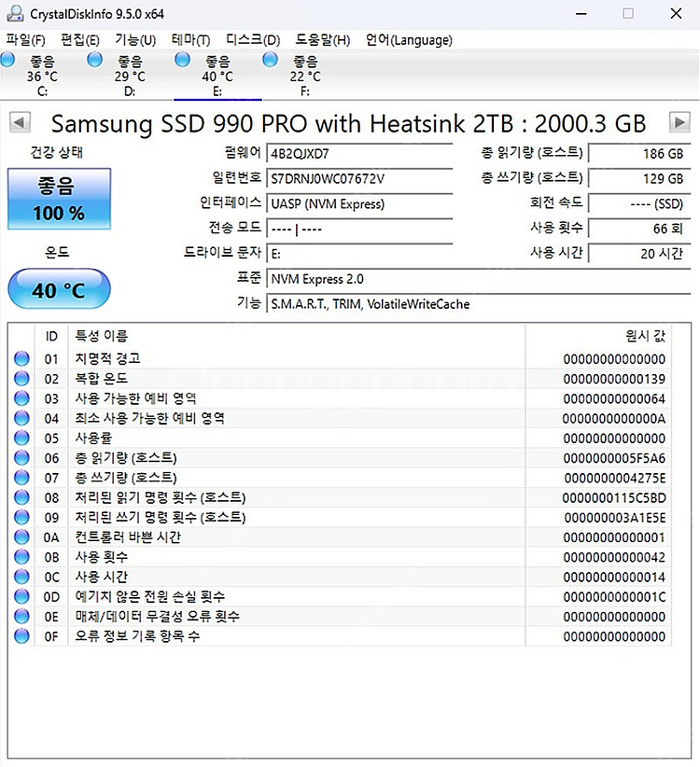Select the 컨트롤러 바쁜 시간 attribute name
The image size is (700, 767).
pos(128,537)
